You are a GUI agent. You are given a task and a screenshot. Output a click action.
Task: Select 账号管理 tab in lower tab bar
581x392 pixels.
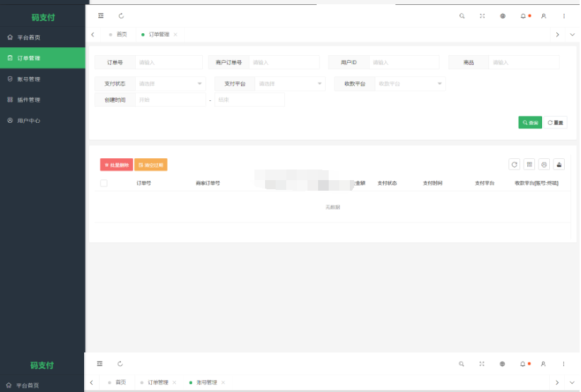pos(207,382)
